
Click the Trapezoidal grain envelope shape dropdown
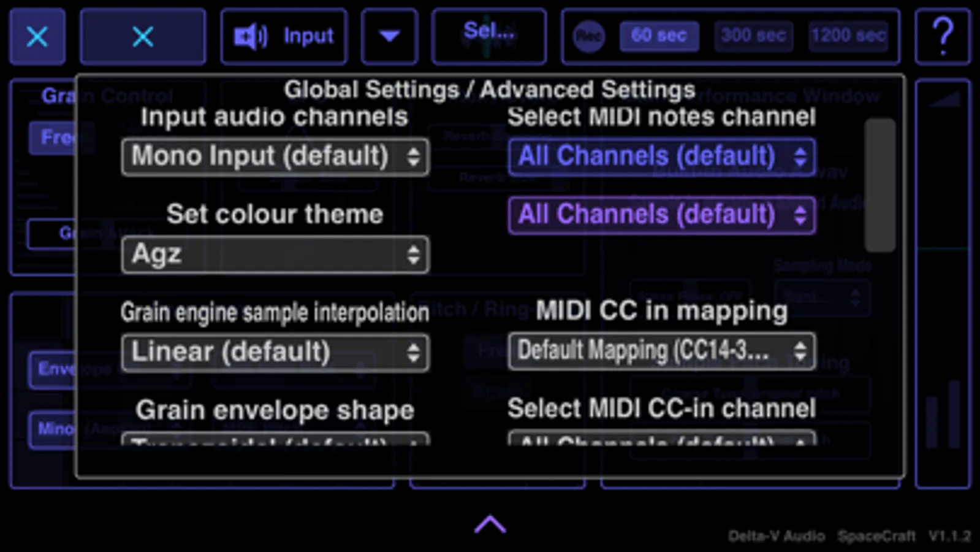click(275, 439)
